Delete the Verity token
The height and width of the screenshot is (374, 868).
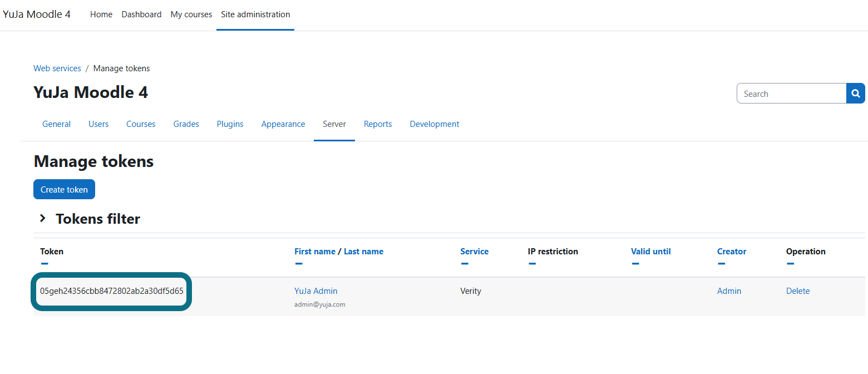pyautogui.click(x=798, y=291)
